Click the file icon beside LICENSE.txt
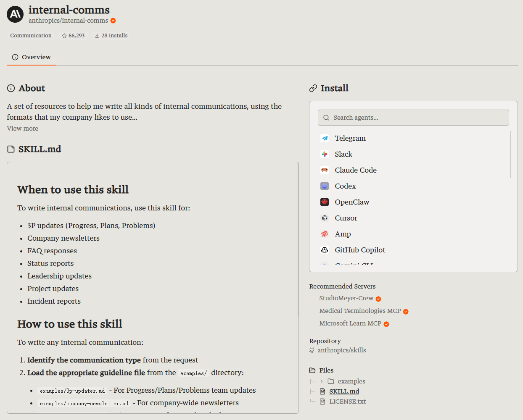523x420 pixels. (x=322, y=402)
